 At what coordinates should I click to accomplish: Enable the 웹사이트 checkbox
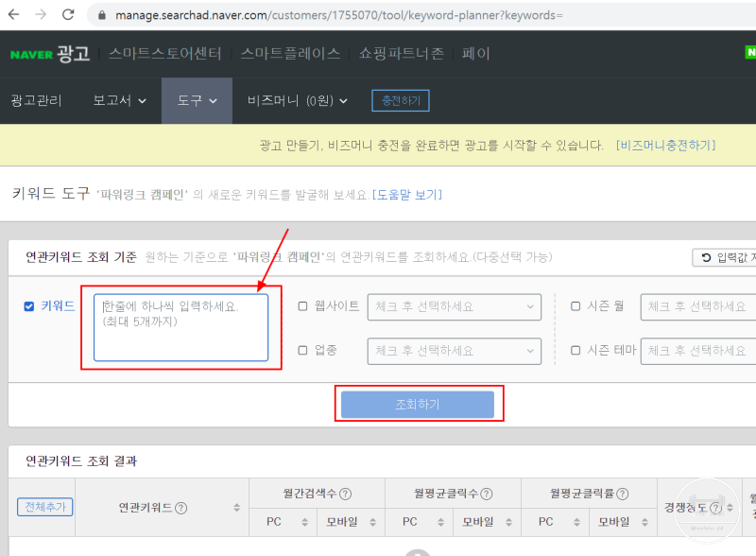[x=302, y=306]
